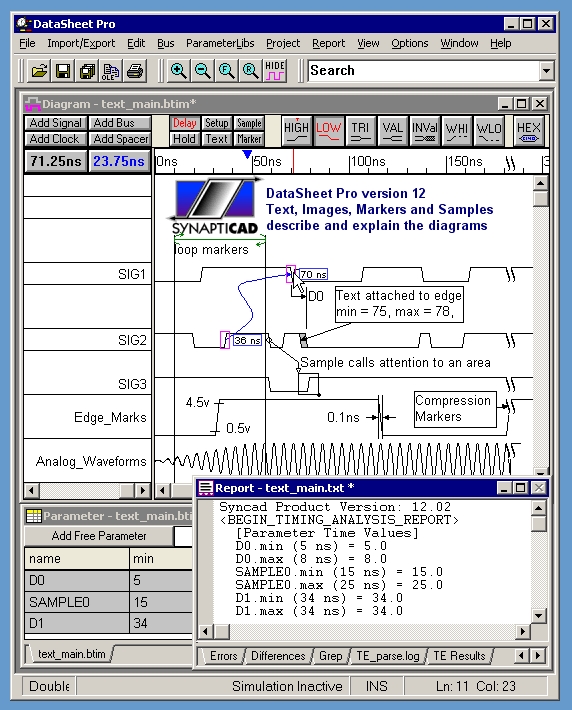572x710 pixels.
Task: Click the Add Spacer button
Action: (120, 139)
